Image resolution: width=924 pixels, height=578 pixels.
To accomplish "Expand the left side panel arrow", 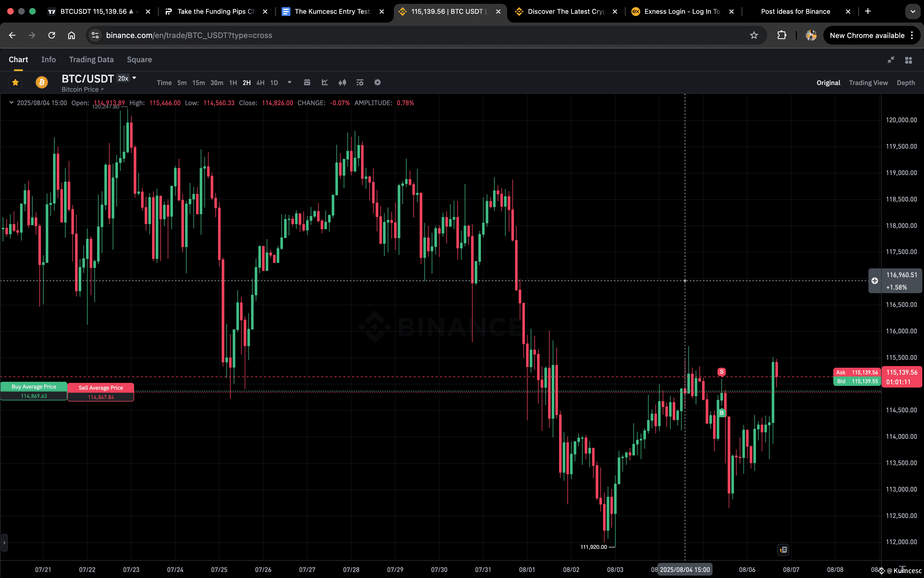I will (4, 543).
